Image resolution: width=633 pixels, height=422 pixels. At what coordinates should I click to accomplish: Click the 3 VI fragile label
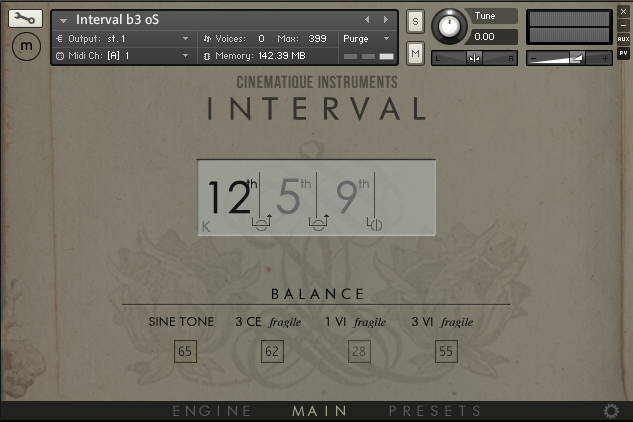pos(442,322)
